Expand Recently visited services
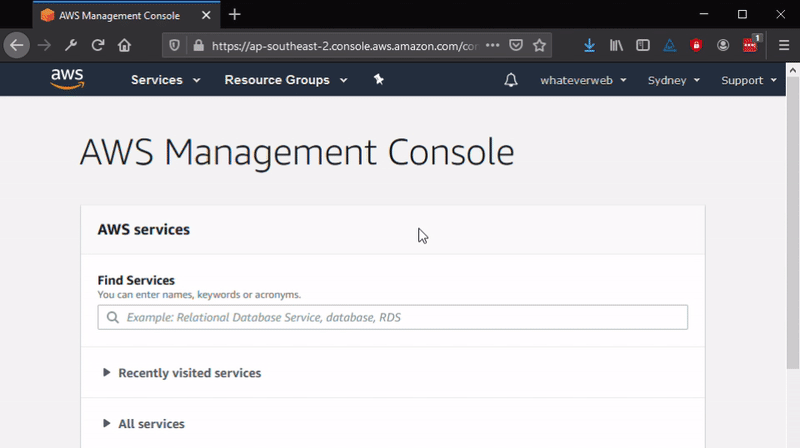The width and height of the screenshot is (800, 448). click(x=182, y=373)
